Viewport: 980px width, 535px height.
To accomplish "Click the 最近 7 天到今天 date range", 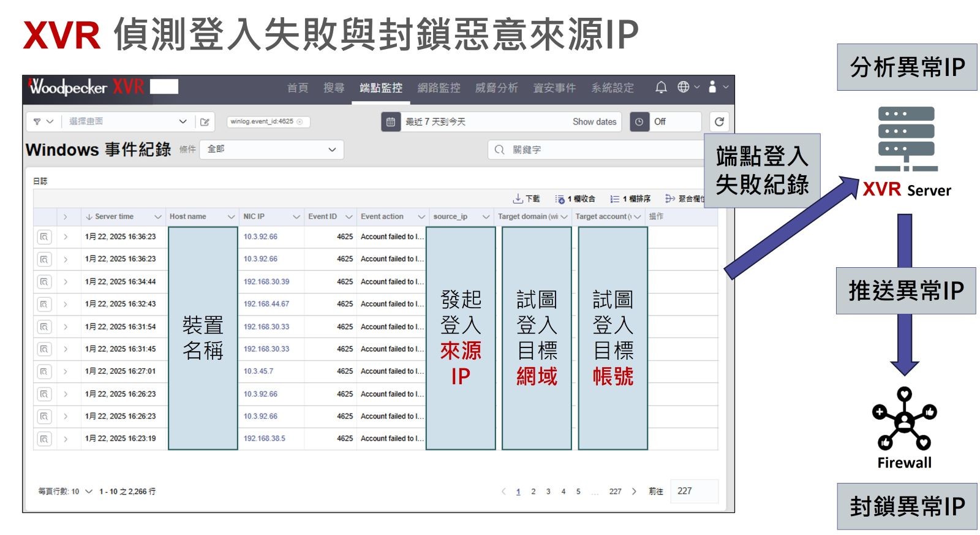I will pos(435,122).
